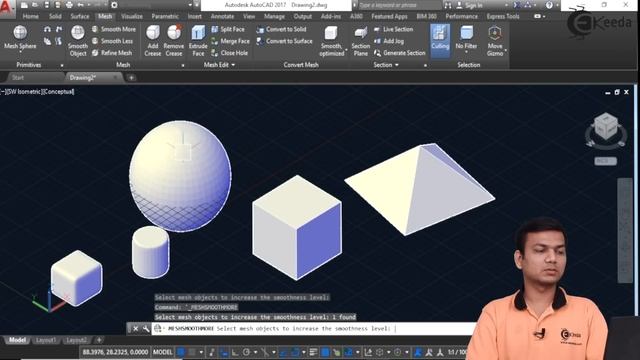Toggle the Culling selection button
This screenshot has height=360, width=640.
click(440, 40)
